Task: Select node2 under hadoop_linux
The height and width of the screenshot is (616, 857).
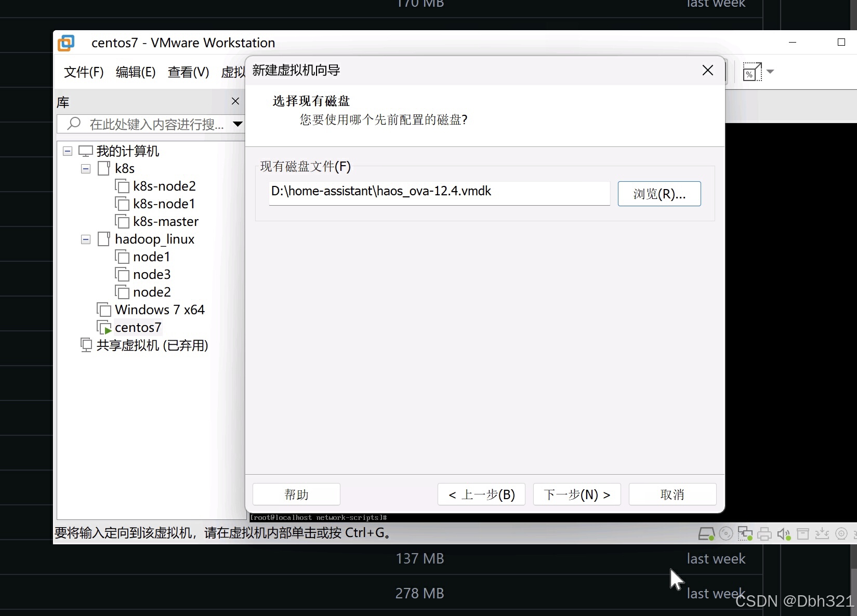Action: click(152, 292)
